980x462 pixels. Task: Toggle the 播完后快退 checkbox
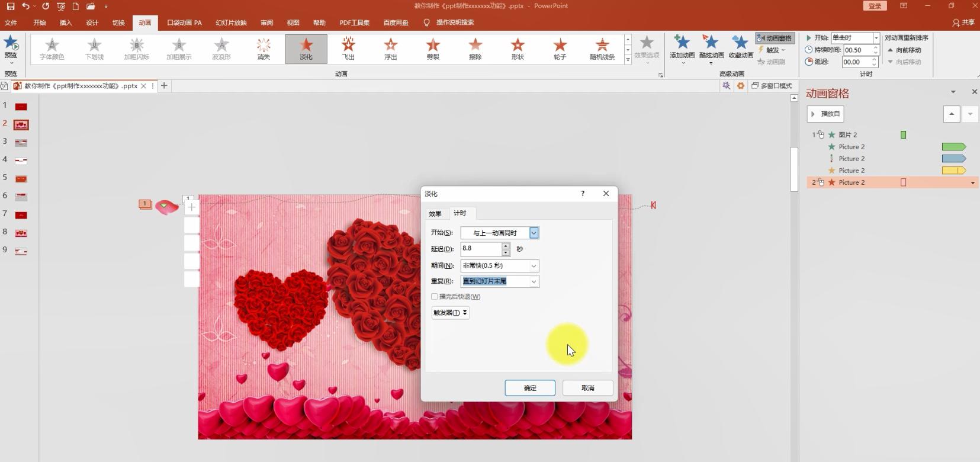point(435,297)
